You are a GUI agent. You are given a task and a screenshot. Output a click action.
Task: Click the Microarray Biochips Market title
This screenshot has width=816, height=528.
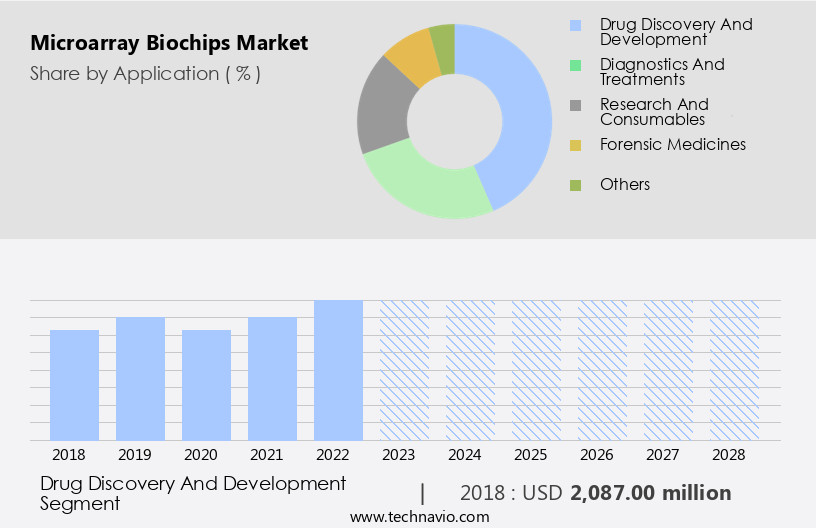(169, 43)
